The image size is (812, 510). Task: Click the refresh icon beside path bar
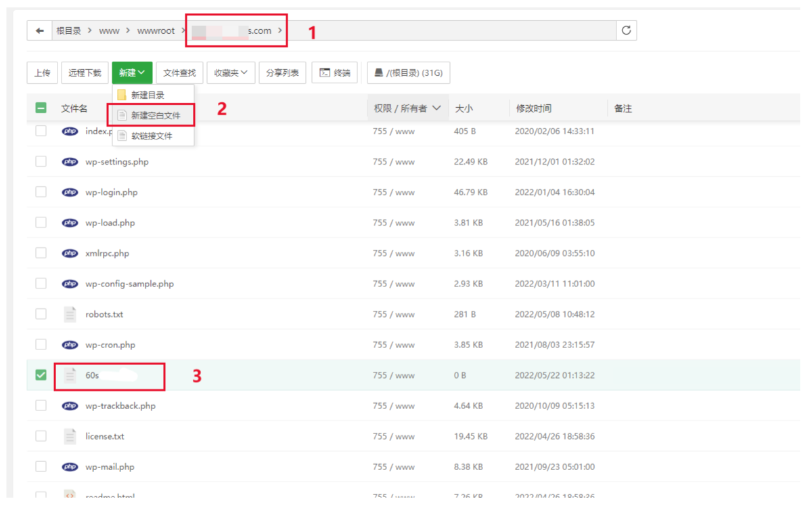pos(626,30)
